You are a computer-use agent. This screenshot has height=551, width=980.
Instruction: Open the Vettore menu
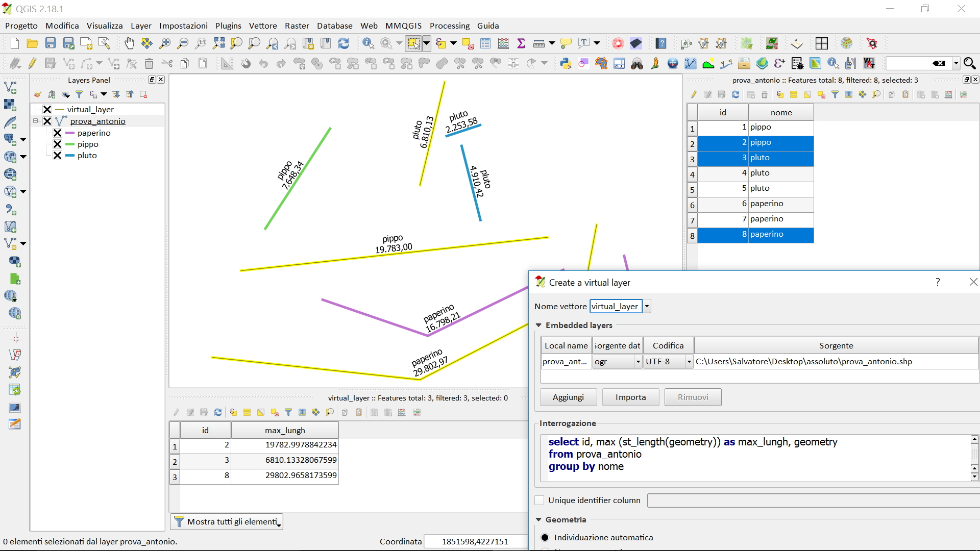(x=262, y=26)
